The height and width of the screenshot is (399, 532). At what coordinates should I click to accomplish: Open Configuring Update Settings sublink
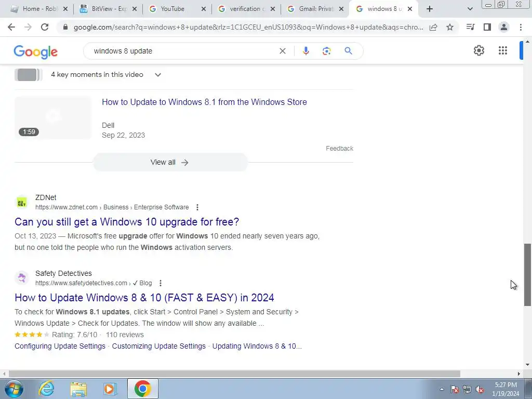tap(60, 346)
